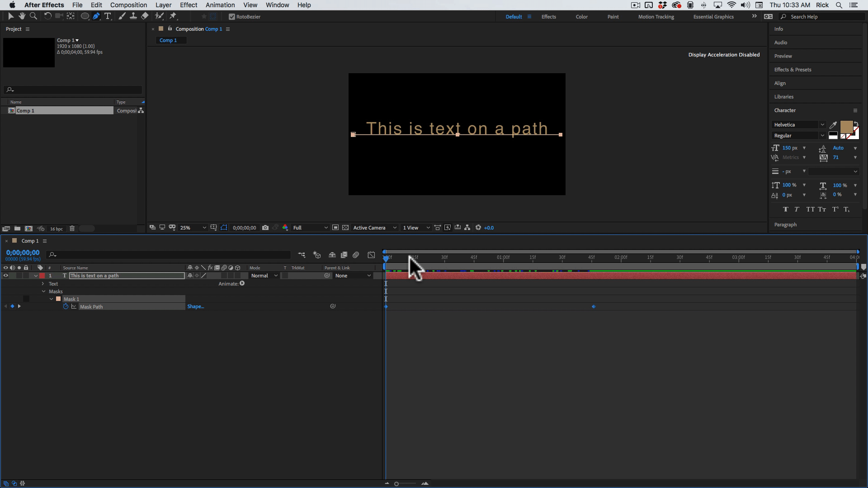
Task: Select the Hand tool
Action: (22, 16)
